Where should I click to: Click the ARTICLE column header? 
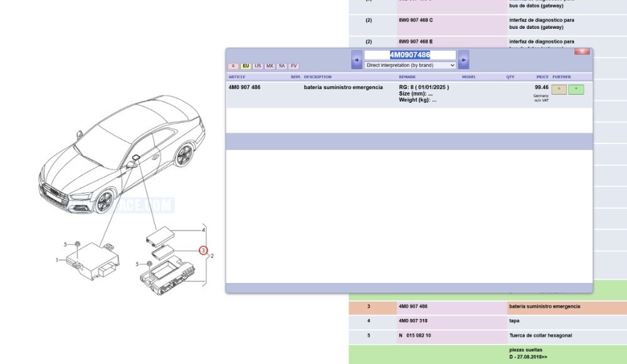tap(237, 76)
